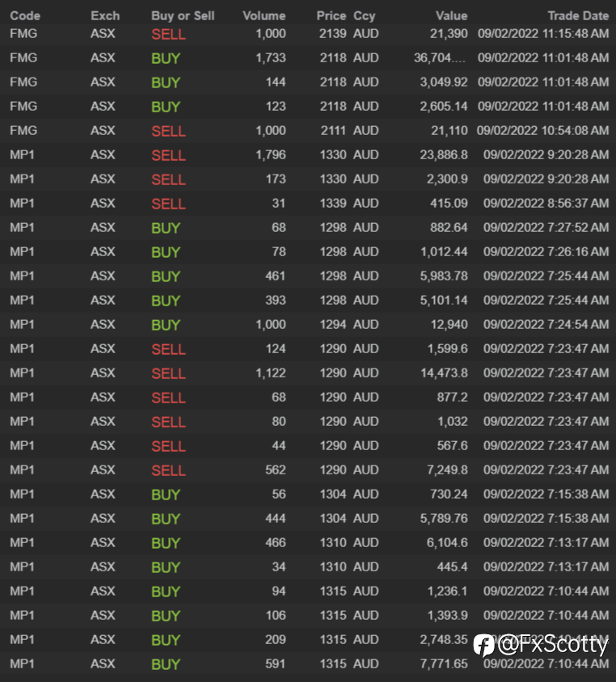
Task: Select the value 7,771.65
Action: click(444, 664)
